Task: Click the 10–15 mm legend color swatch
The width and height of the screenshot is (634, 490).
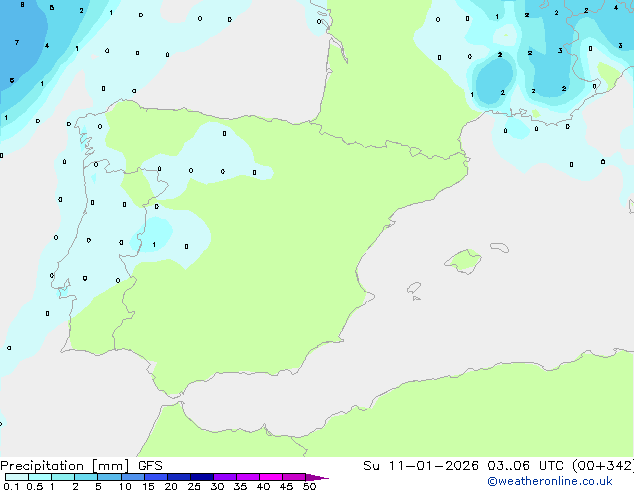Action: coord(132,477)
